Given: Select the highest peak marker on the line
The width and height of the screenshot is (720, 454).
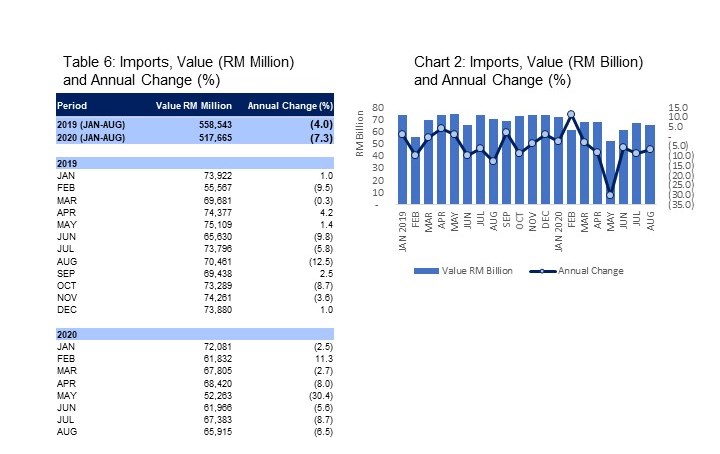Looking at the screenshot, I should [570, 114].
